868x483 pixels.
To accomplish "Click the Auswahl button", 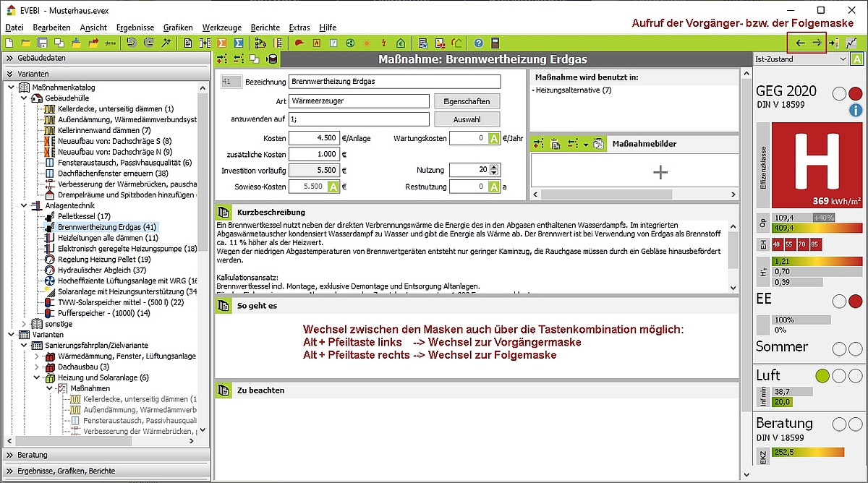I will click(x=467, y=119).
